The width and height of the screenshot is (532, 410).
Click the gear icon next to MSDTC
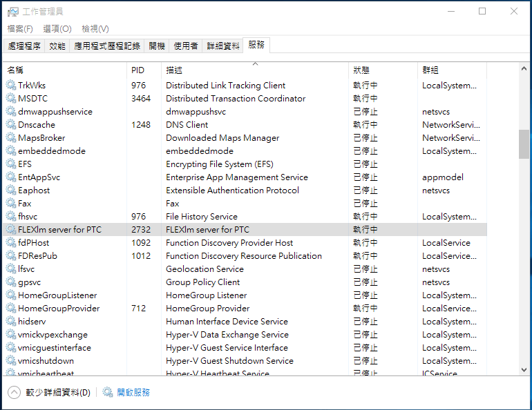click(11, 99)
